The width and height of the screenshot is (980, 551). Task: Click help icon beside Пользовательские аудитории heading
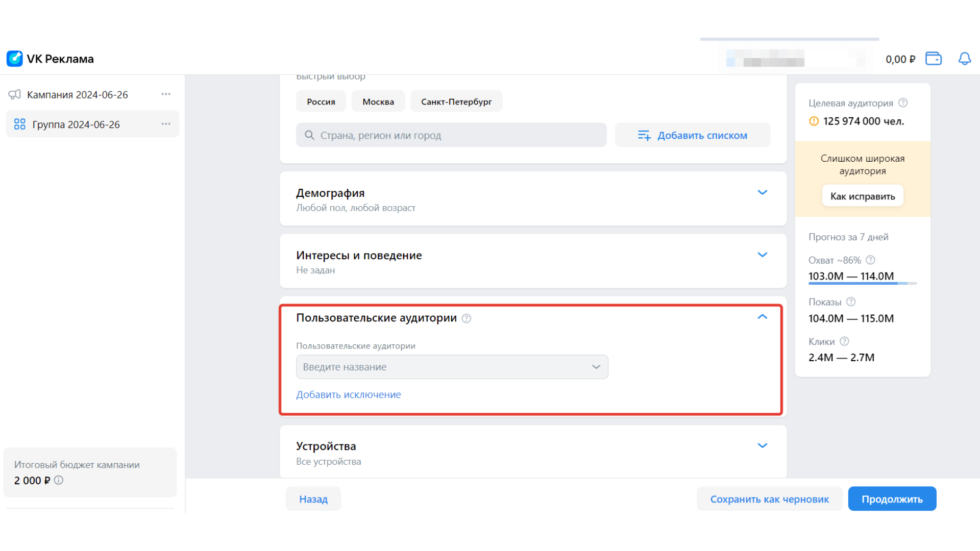tap(466, 318)
